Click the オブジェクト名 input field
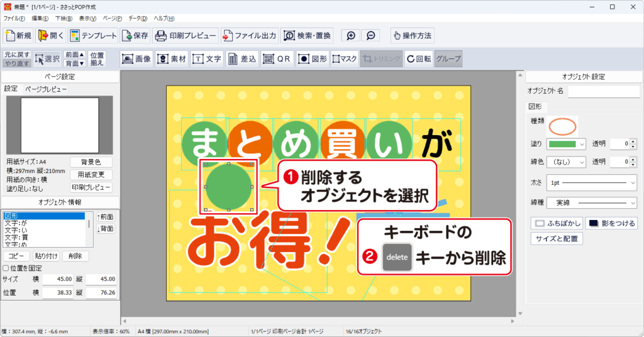This screenshot has height=337, width=644. (x=603, y=92)
